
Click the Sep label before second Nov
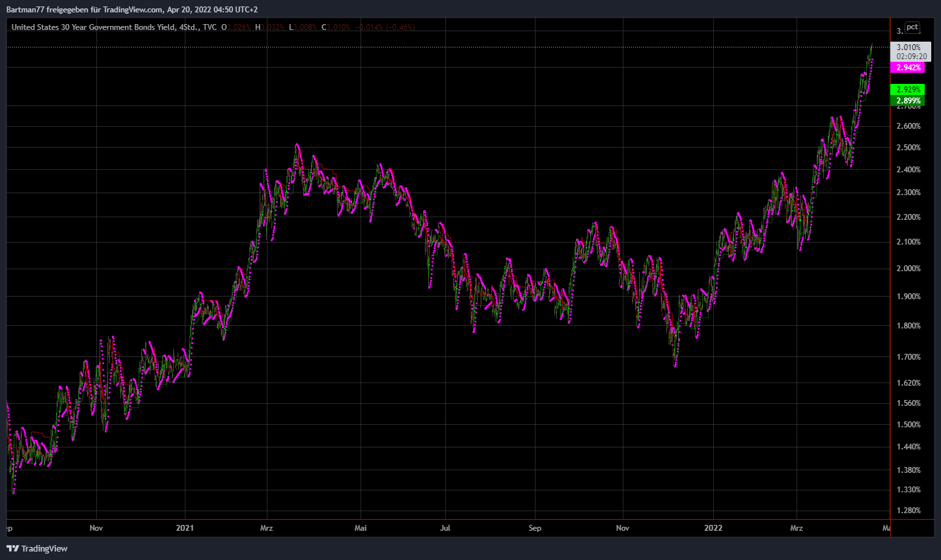click(x=535, y=528)
